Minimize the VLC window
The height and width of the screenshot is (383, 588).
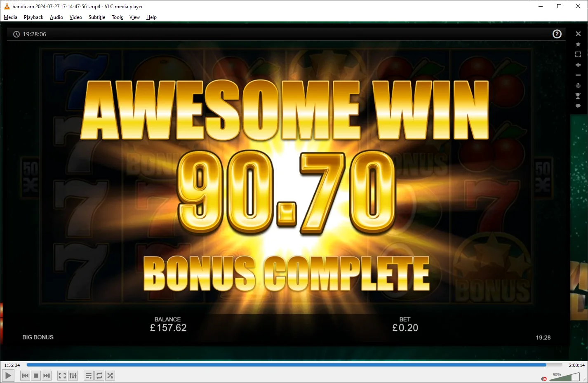(541, 6)
